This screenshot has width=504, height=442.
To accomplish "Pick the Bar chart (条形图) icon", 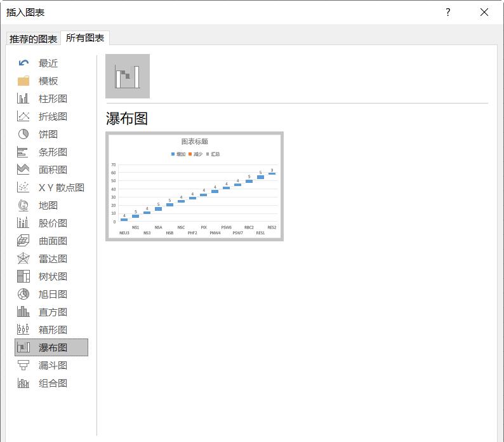I will point(22,152).
